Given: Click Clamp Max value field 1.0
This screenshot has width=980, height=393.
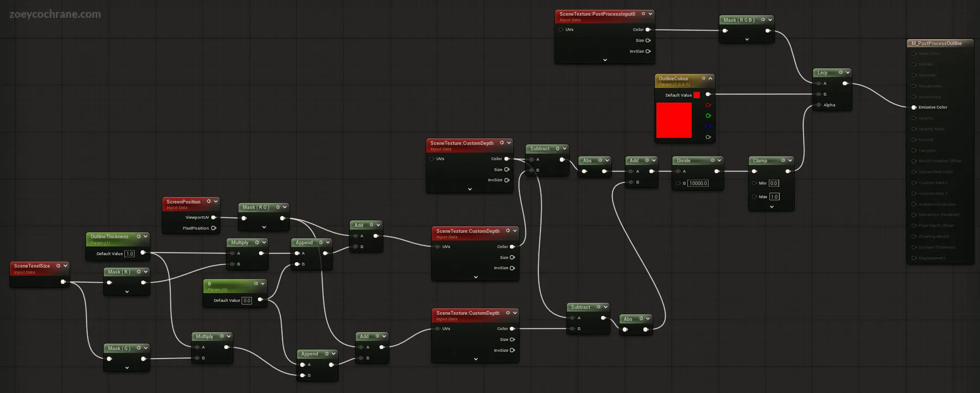Looking at the screenshot, I should 774,196.
